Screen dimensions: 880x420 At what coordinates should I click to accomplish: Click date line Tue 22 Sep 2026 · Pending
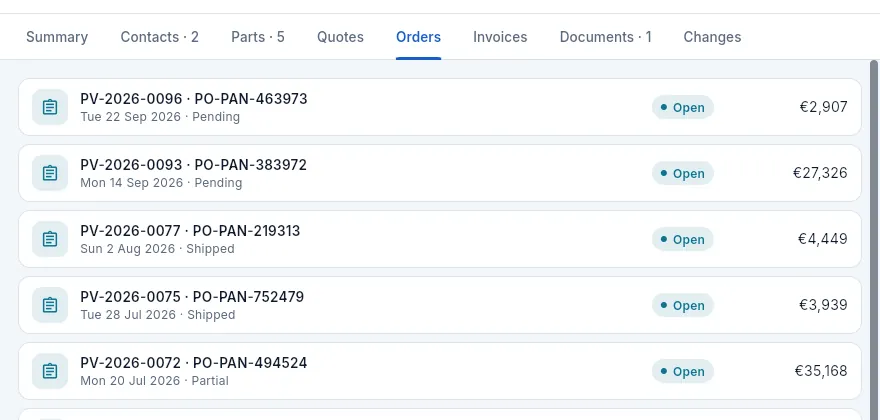point(160,117)
